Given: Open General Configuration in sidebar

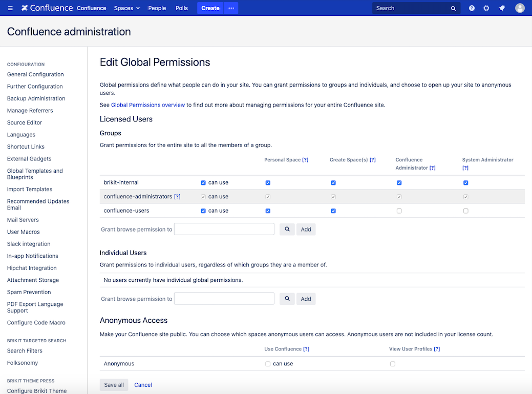Looking at the screenshot, I should coord(35,74).
